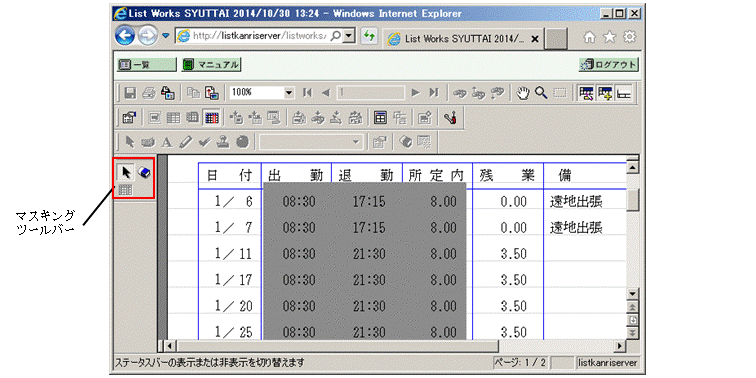Open the マニュアル manual button
The width and height of the screenshot is (756, 378).
pyautogui.click(x=212, y=64)
